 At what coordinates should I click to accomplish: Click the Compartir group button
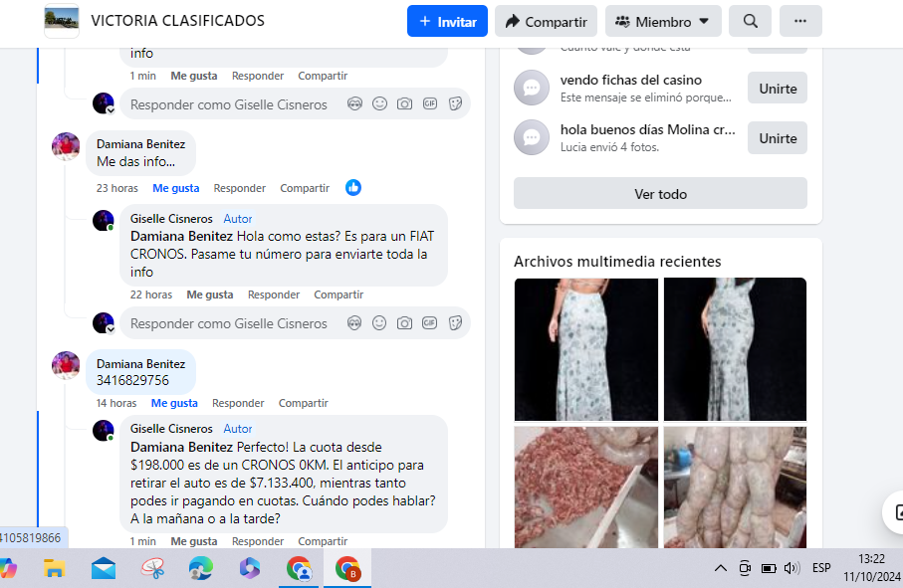tap(546, 21)
